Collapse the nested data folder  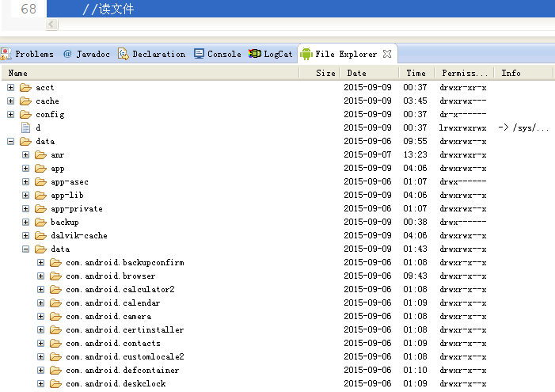pos(25,249)
